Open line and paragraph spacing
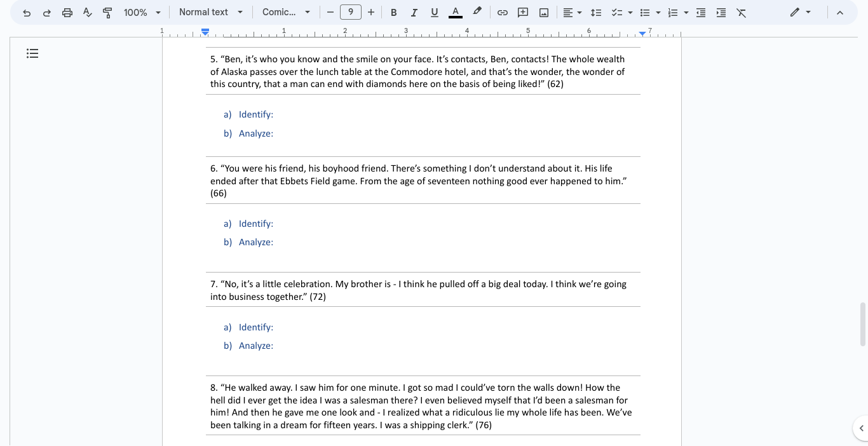Screen dimensions: 868x446 click(x=595, y=13)
